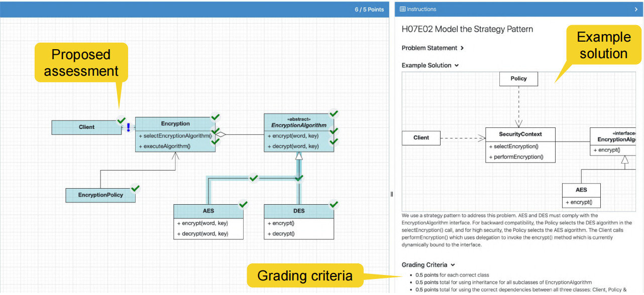Click the checkmark on the EncryptionPolicy class
Screen dimensions: 644x295
(x=135, y=189)
